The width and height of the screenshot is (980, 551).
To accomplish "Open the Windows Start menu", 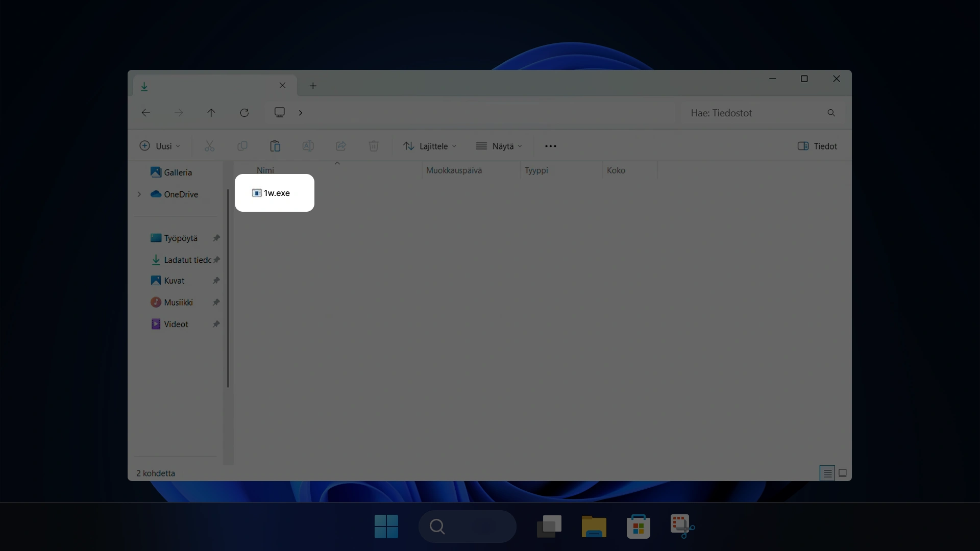I will click(386, 527).
